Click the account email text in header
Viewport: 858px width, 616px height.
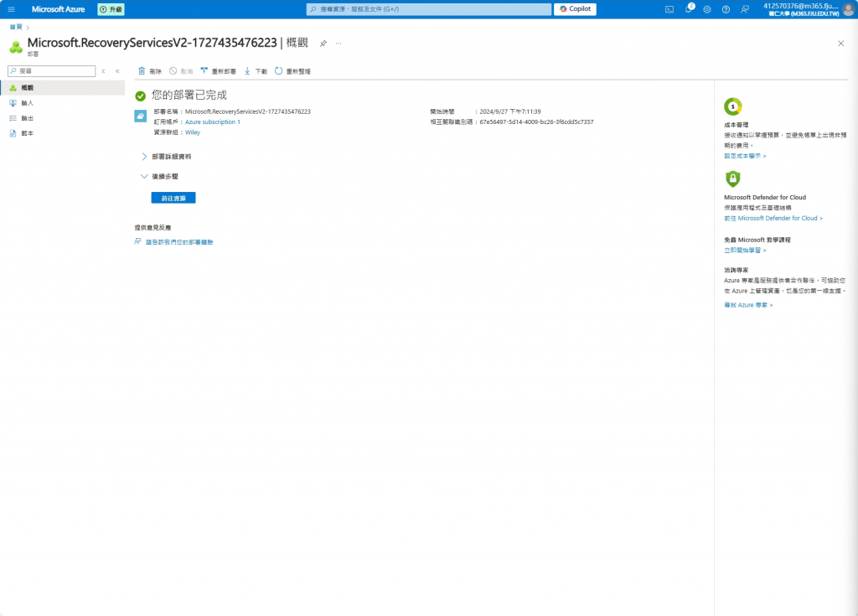tap(800, 6)
